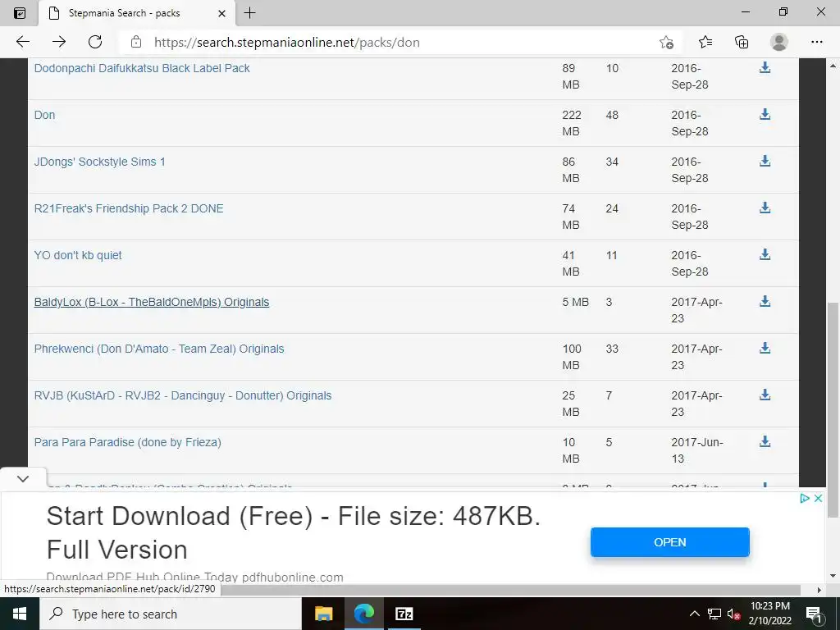This screenshot has width=840, height=630.
Task: Open Microsoft Edge from taskbar
Action: [x=363, y=614]
